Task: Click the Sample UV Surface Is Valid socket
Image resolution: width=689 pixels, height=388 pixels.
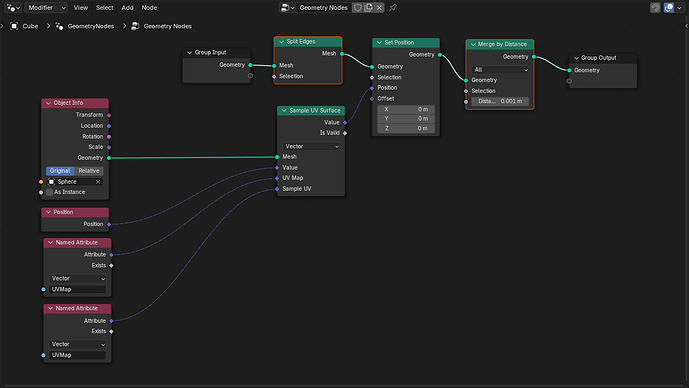Action: point(345,133)
